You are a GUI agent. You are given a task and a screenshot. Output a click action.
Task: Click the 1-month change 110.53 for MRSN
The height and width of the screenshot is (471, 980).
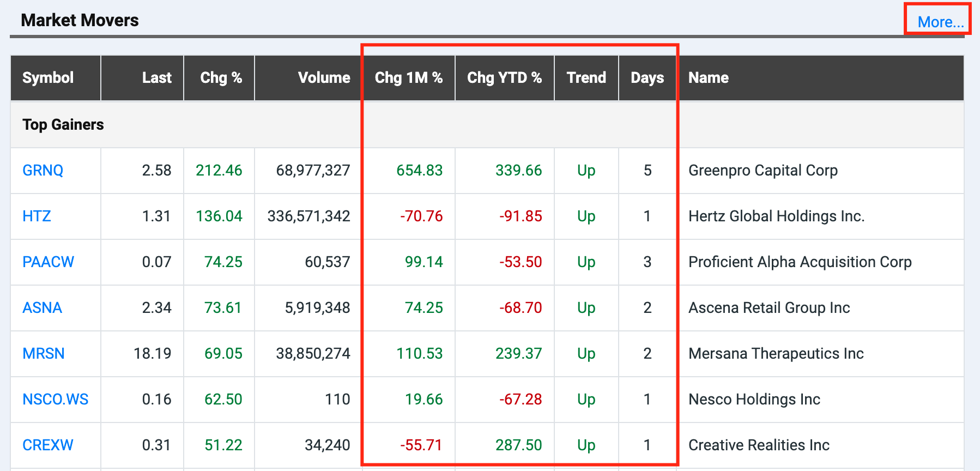tap(420, 354)
